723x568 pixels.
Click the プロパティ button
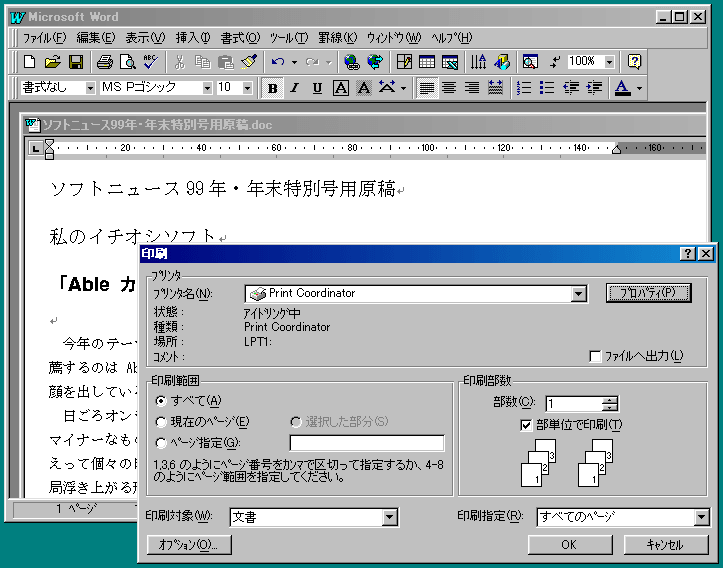click(648, 293)
